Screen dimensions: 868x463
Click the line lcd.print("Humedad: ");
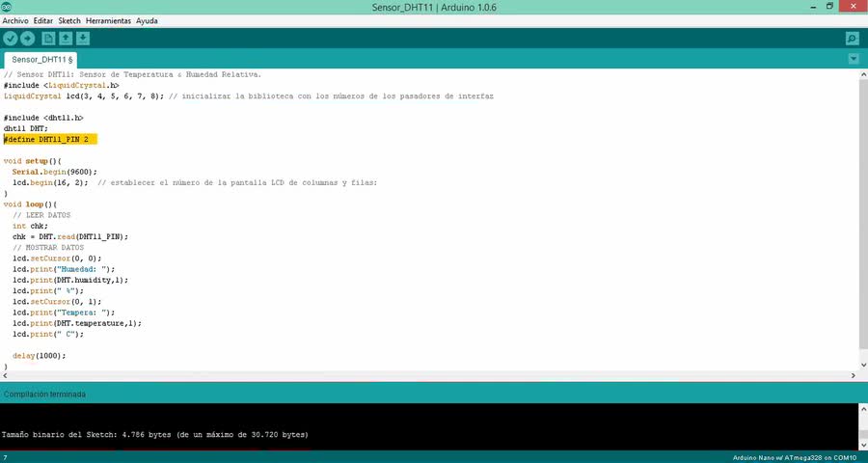click(x=64, y=269)
